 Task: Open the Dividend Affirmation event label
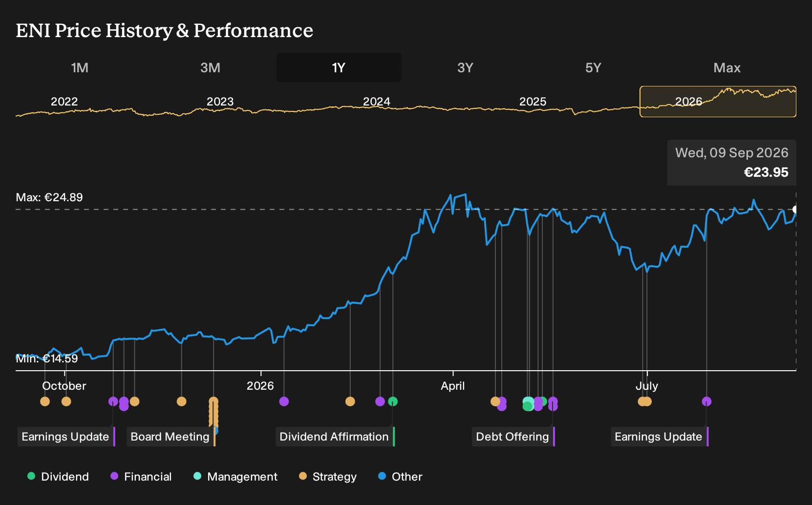tap(335, 437)
